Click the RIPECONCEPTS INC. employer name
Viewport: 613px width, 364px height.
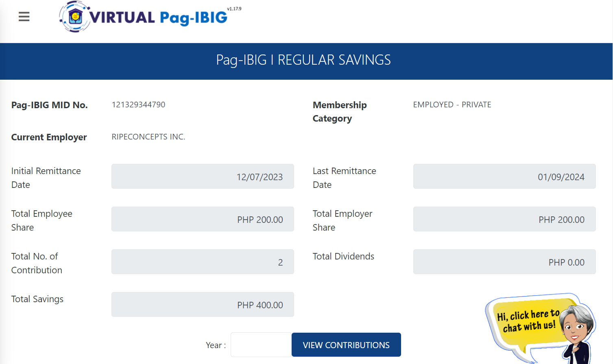tap(148, 137)
